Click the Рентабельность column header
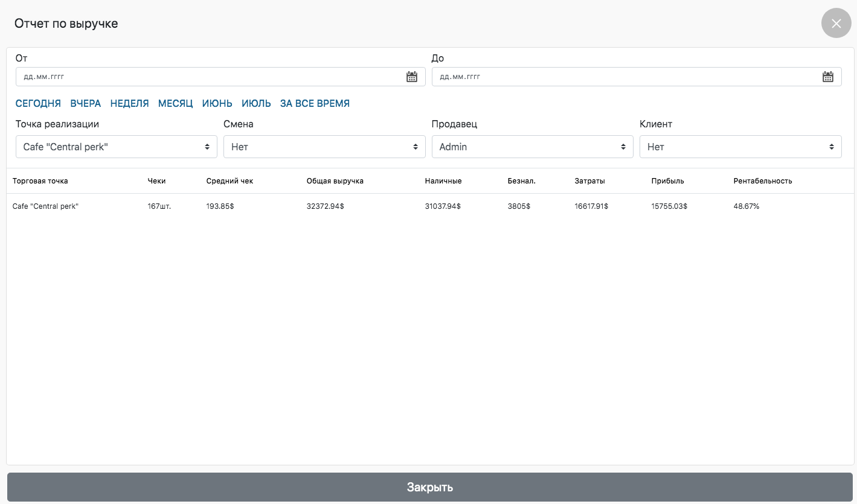 (762, 181)
